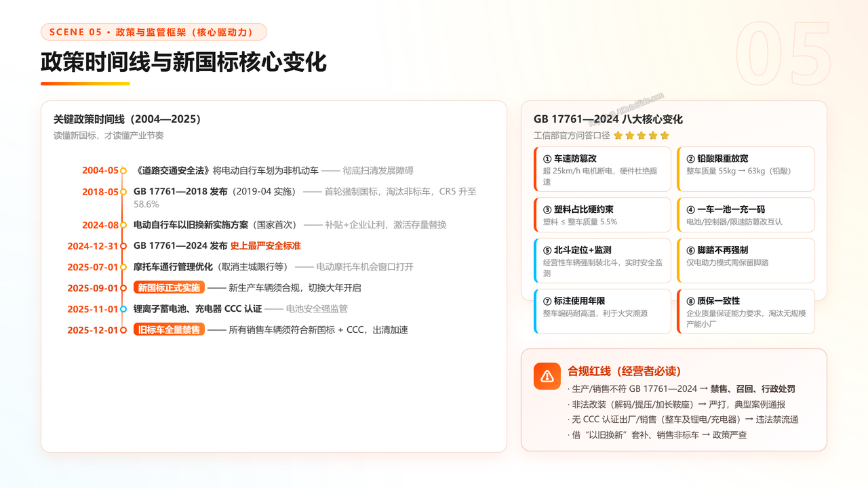Click the text 电池安全强监管
Viewport: 868px width, 488px height.
click(x=317, y=309)
